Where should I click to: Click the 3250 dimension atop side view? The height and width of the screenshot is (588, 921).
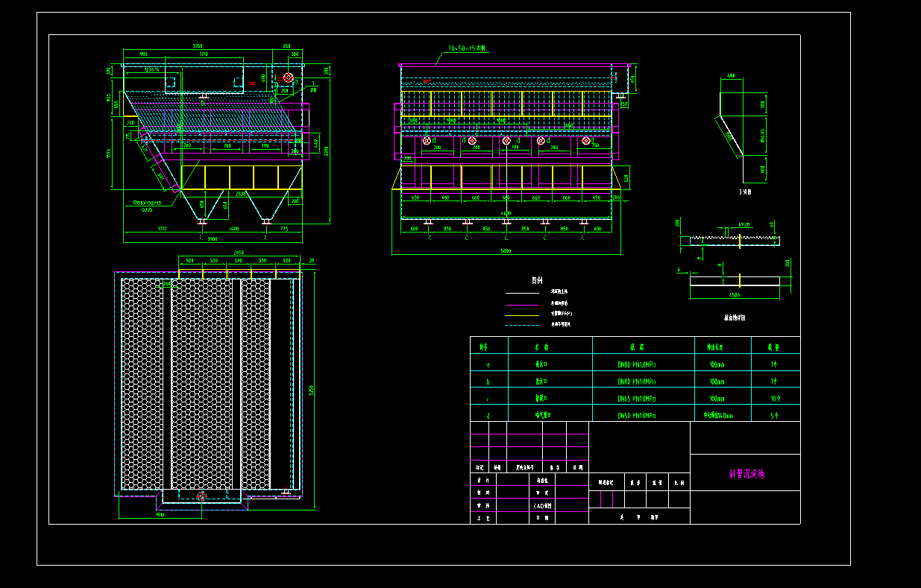click(x=198, y=46)
